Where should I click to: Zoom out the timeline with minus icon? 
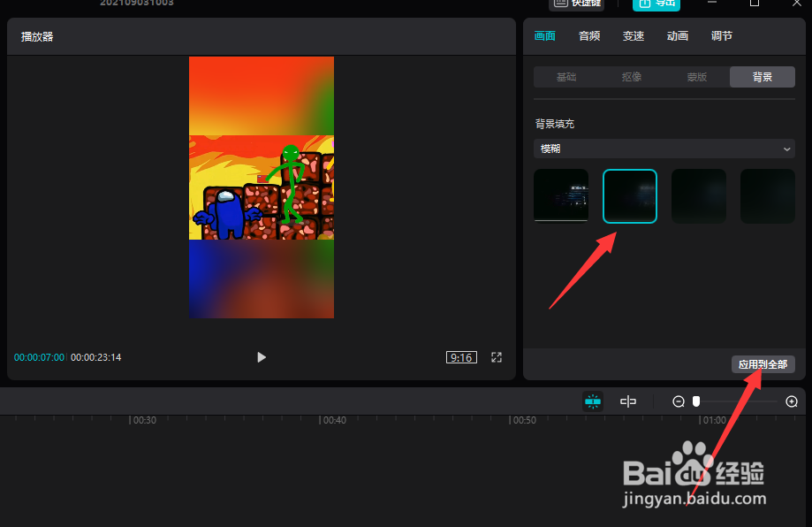[x=679, y=401]
